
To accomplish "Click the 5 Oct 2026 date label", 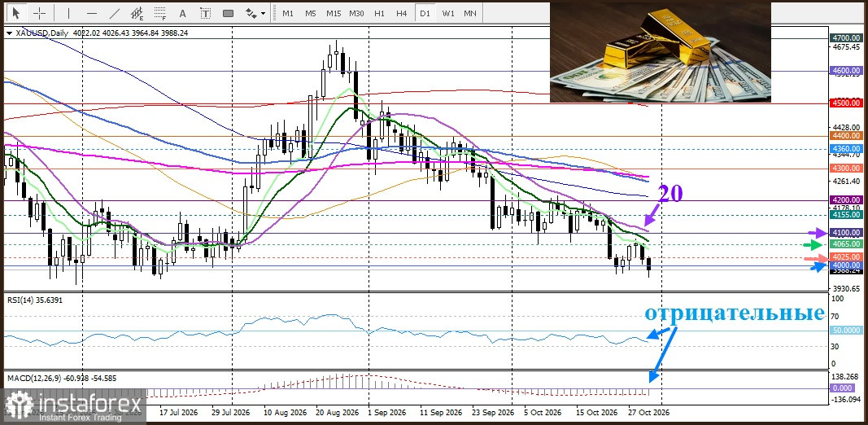I will pyautogui.click(x=543, y=413).
